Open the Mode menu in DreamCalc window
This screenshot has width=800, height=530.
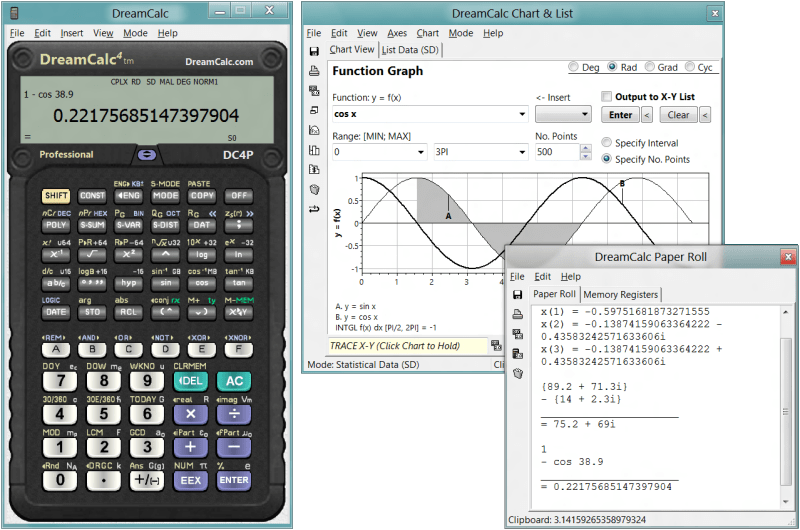(135, 33)
